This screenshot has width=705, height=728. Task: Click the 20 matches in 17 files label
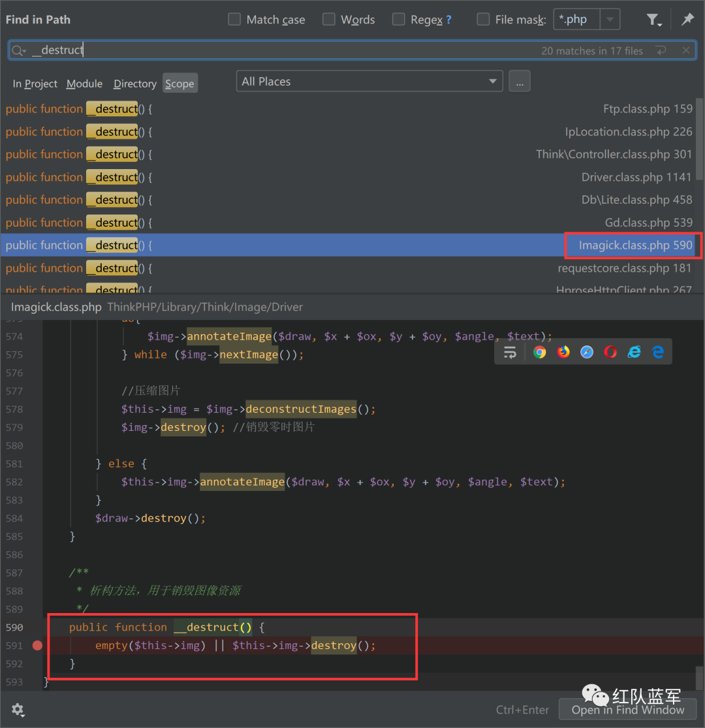(x=592, y=51)
